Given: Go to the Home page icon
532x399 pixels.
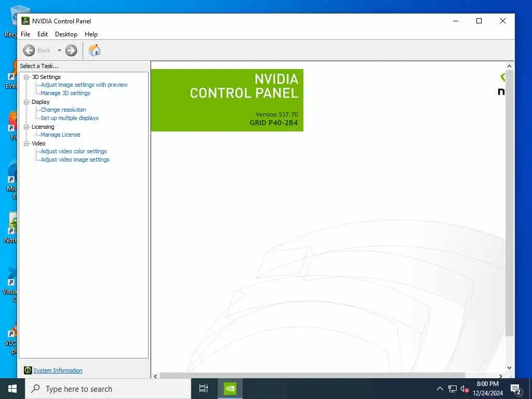Looking at the screenshot, I should pos(95,50).
